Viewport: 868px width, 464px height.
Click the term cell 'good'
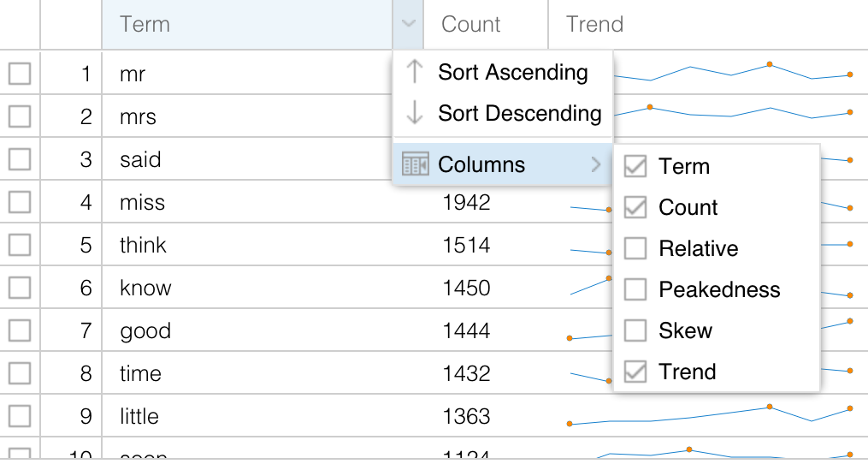[x=145, y=331]
